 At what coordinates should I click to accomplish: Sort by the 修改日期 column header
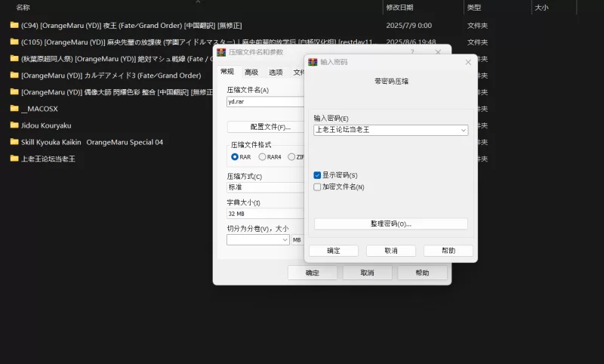tap(399, 8)
